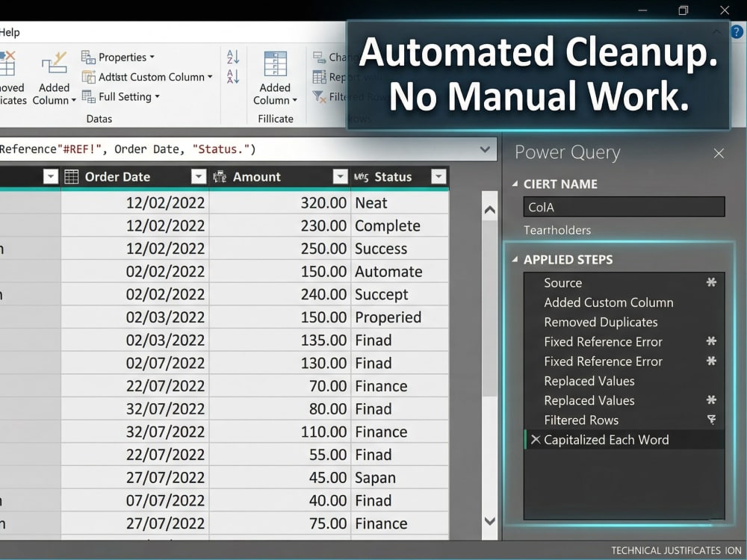747x560 pixels.
Task: Select the second Replaced Values step
Action: click(624, 400)
